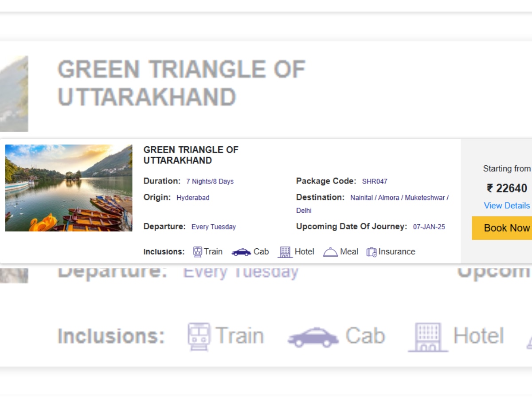Click the destination text Nainital / Almora / Muketeshwar
532x399 pixels.
[399, 198]
